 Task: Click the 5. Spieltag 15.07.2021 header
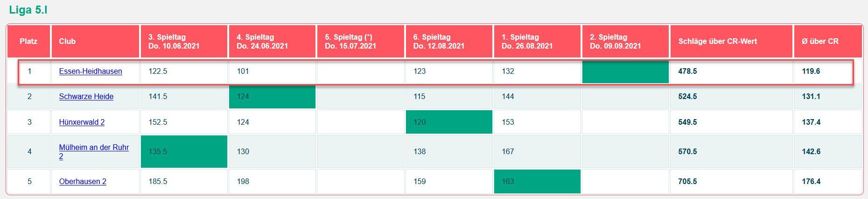tap(350, 42)
